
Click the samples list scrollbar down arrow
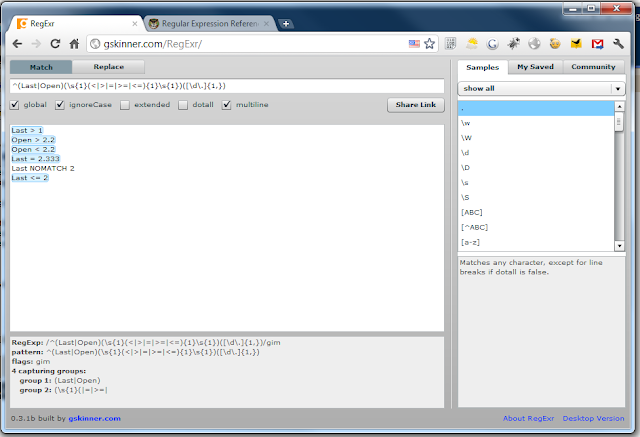pos(619,246)
